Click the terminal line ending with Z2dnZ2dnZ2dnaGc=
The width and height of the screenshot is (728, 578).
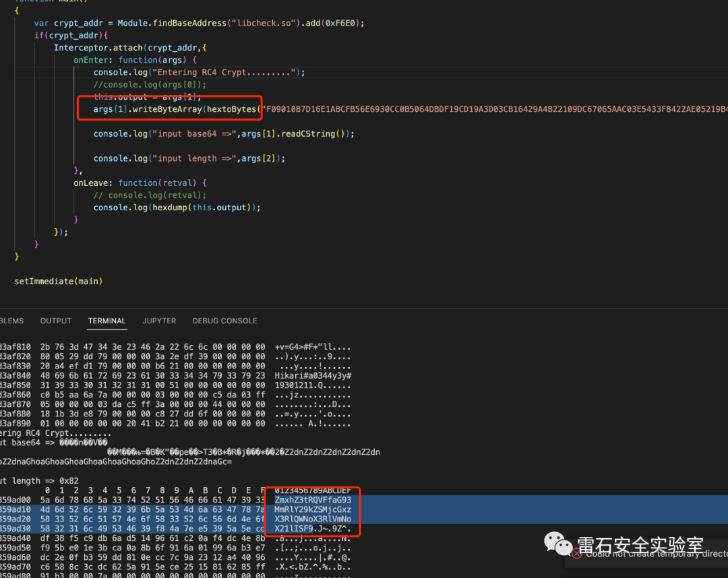116,461
